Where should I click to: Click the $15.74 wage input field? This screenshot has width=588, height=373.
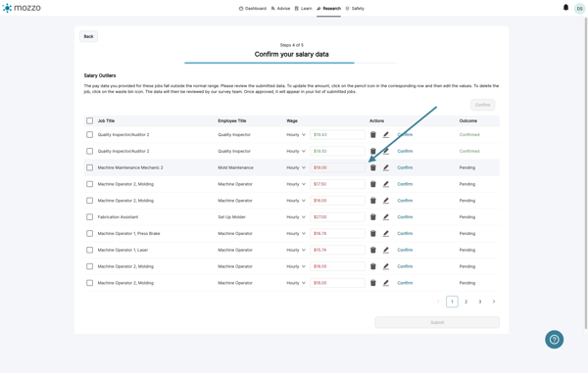pyautogui.click(x=337, y=250)
